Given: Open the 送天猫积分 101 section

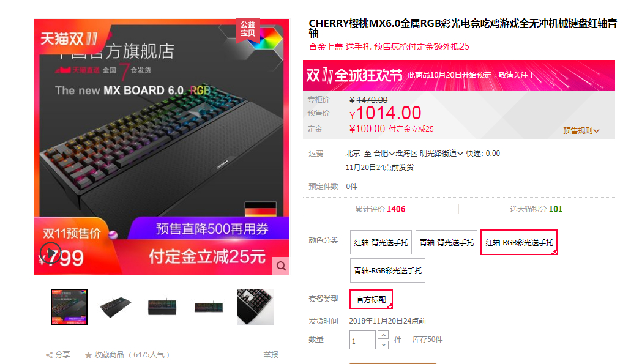Looking at the screenshot, I should pos(536,209).
